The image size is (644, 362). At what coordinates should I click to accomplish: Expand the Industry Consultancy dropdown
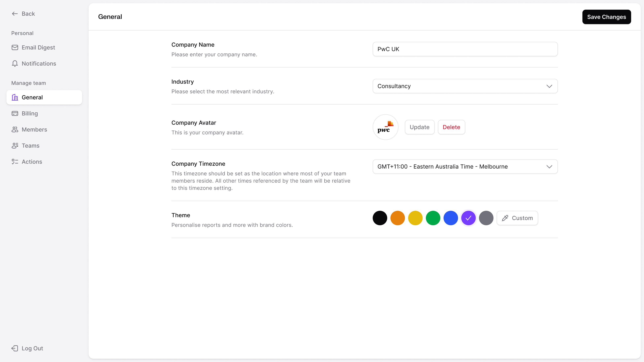pyautogui.click(x=465, y=86)
